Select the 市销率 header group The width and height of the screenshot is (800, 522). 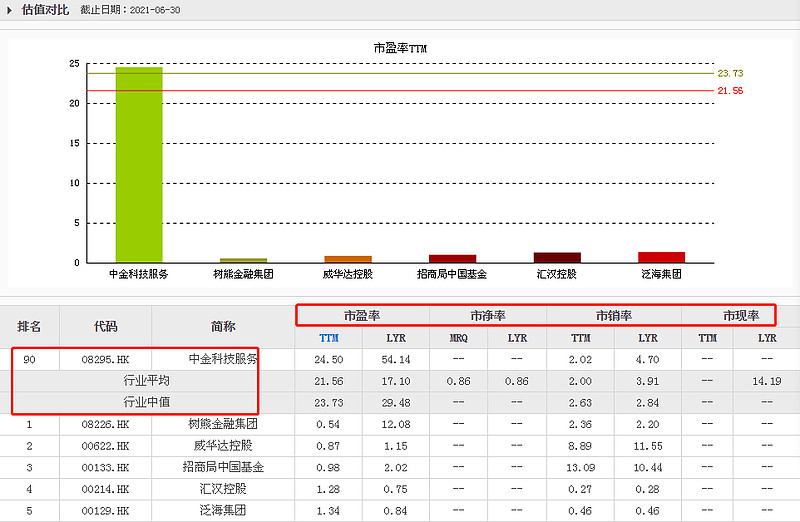pyautogui.click(x=614, y=316)
